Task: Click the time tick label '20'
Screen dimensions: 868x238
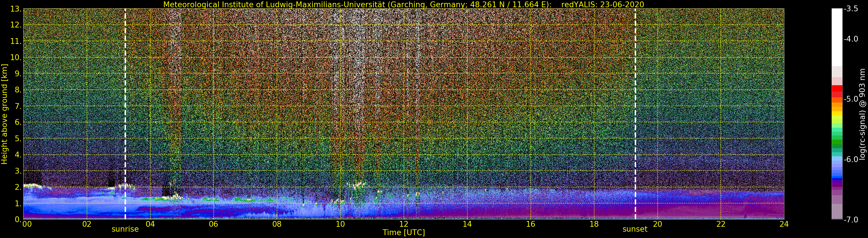Action: (x=657, y=224)
